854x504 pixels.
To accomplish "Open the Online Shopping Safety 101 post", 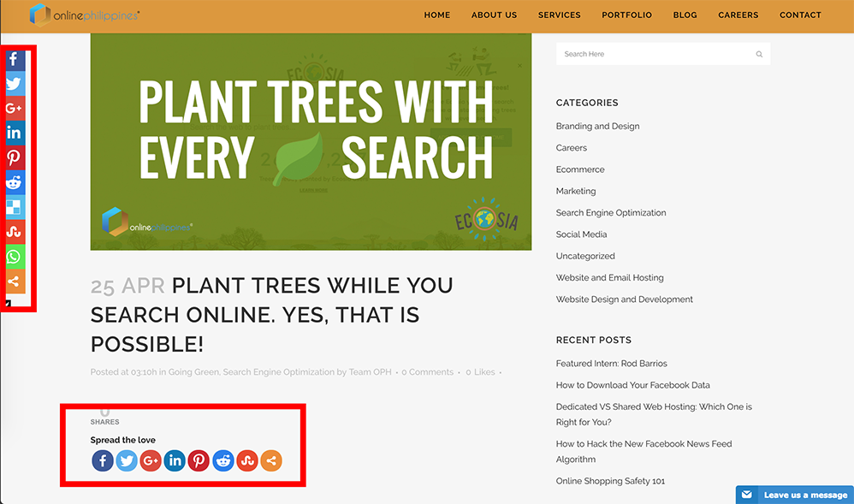I will (610, 481).
